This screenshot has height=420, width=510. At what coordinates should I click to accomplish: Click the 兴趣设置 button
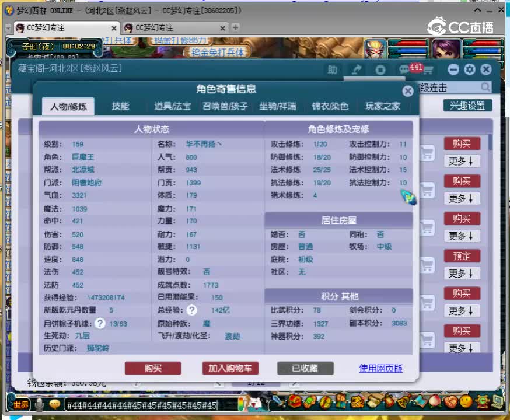(x=468, y=106)
